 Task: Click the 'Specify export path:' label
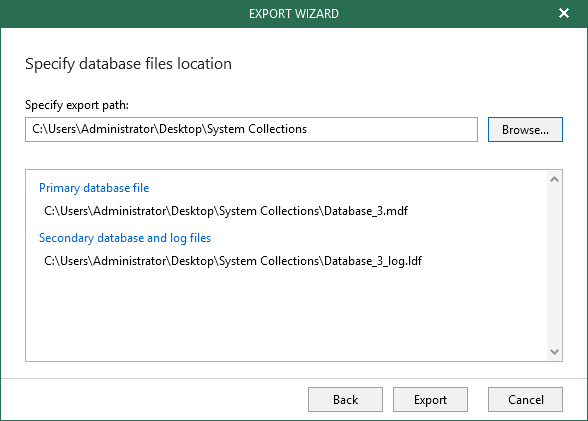point(77,105)
